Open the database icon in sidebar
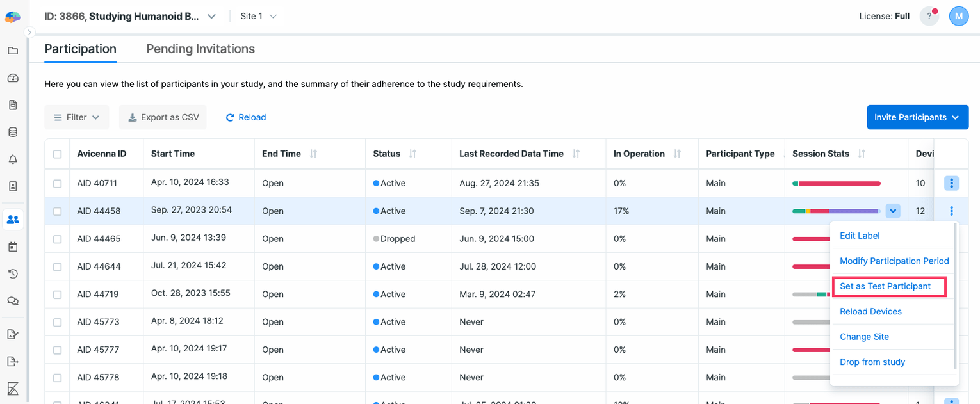 click(13, 133)
